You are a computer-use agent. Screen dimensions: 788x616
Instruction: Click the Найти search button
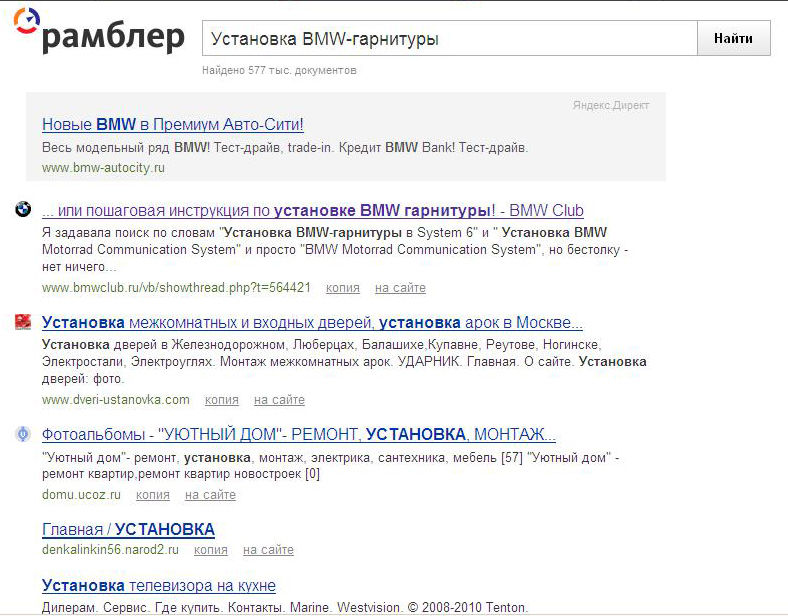pyautogui.click(x=734, y=38)
